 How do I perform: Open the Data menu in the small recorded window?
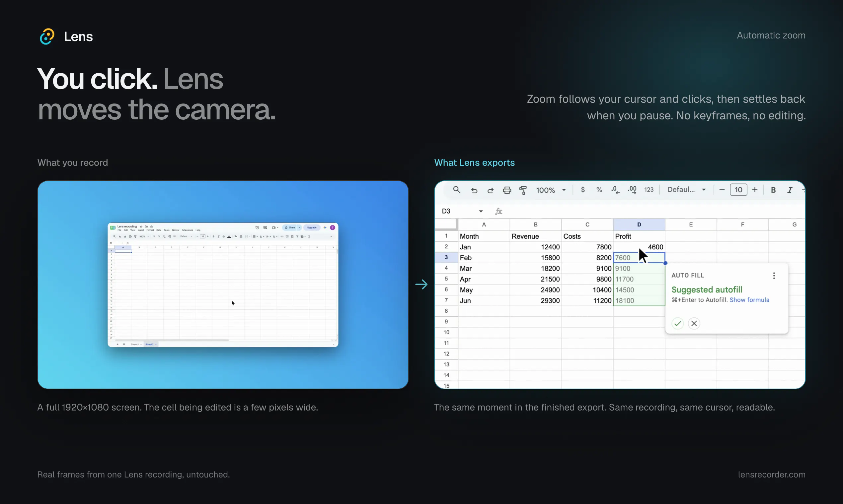pos(159,230)
